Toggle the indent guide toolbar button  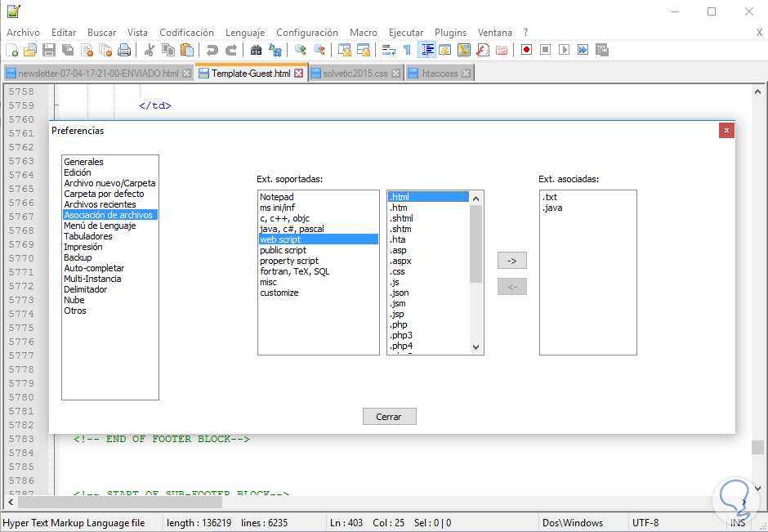click(x=426, y=50)
